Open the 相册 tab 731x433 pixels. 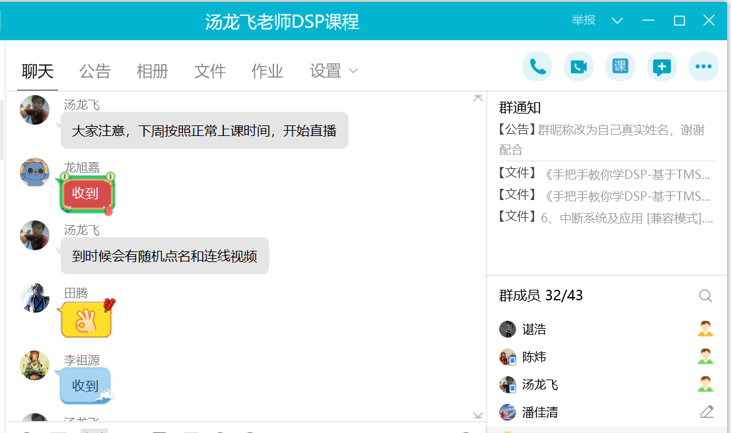click(152, 71)
